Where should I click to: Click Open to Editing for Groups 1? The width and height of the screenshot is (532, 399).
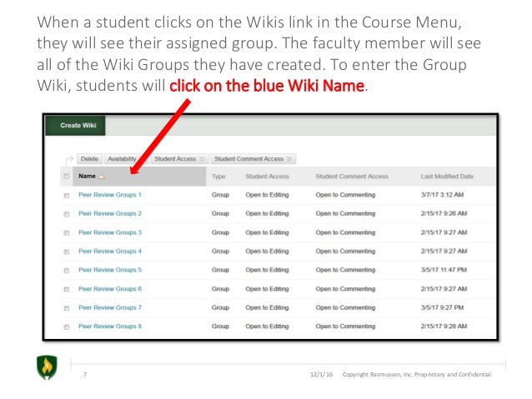coord(267,195)
